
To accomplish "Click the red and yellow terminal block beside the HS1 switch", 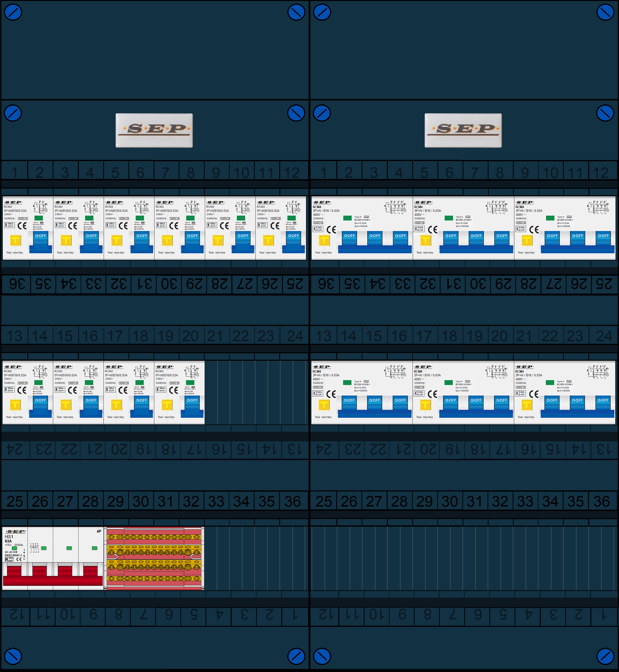I will pyautogui.click(x=154, y=558).
